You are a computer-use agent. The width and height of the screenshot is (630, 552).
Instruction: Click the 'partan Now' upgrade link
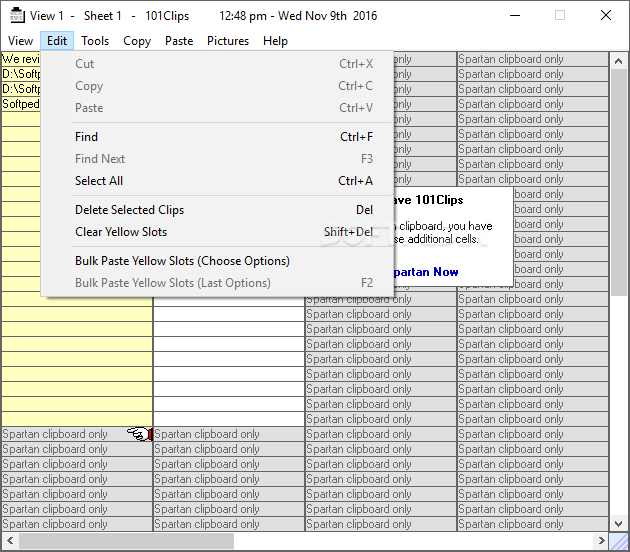point(426,272)
